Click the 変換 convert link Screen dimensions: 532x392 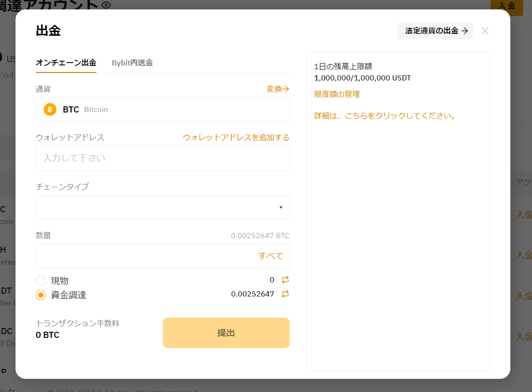pos(278,89)
